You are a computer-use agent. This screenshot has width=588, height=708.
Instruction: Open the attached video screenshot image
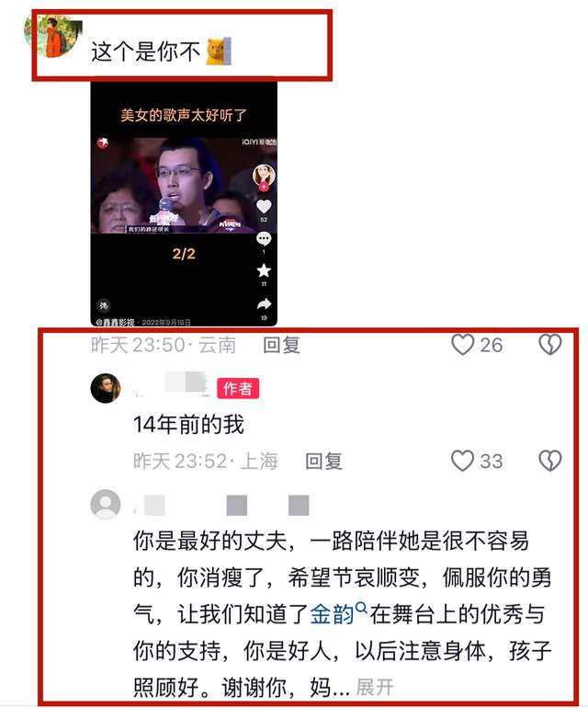click(x=184, y=203)
